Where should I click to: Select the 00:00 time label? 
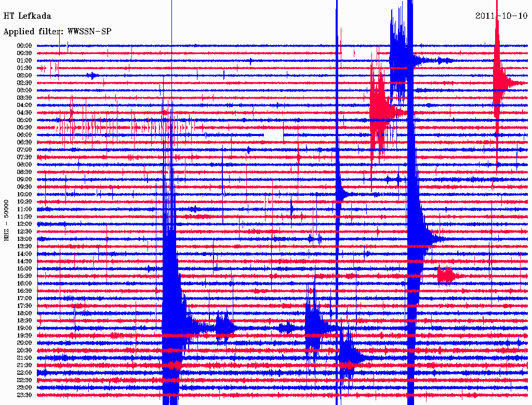[24, 46]
